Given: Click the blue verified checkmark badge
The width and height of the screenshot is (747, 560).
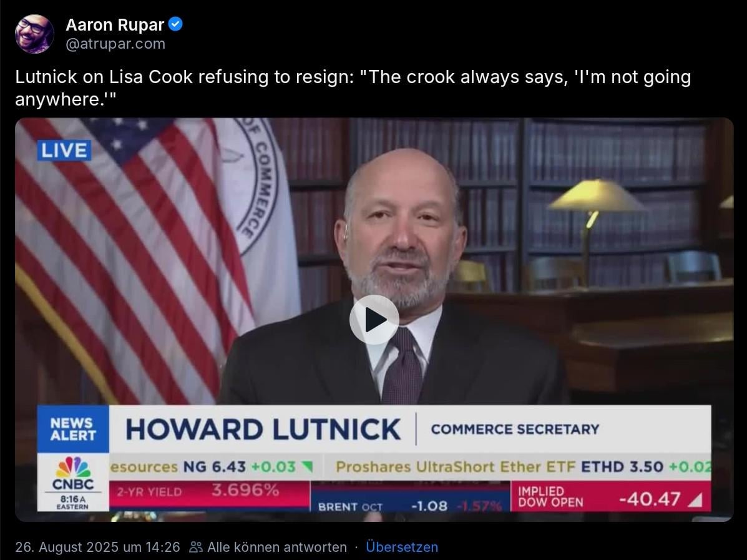Looking at the screenshot, I should 176,24.
